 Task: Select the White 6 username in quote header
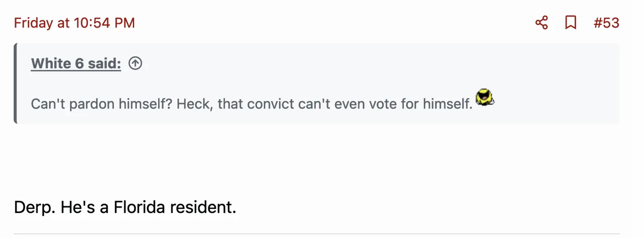pyautogui.click(x=57, y=64)
